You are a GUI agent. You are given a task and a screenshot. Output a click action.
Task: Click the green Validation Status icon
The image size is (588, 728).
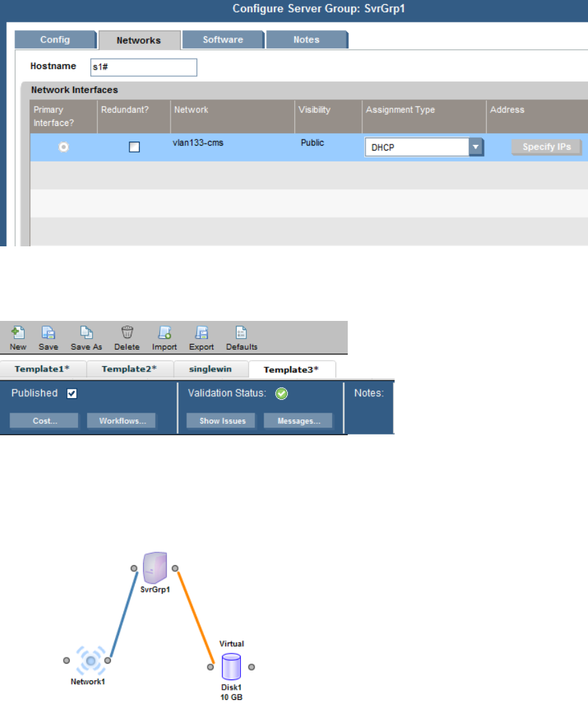coord(281,393)
